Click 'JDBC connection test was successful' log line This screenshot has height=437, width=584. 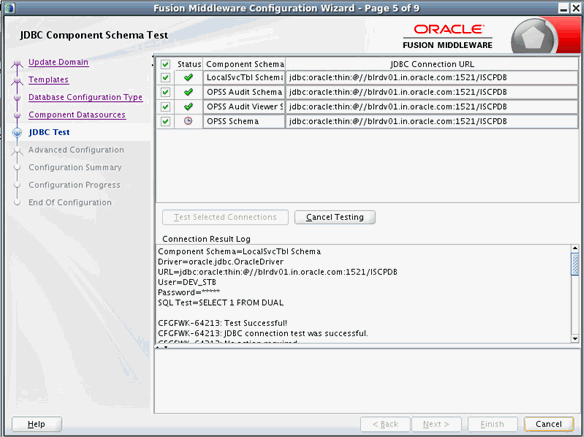point(263,333)
